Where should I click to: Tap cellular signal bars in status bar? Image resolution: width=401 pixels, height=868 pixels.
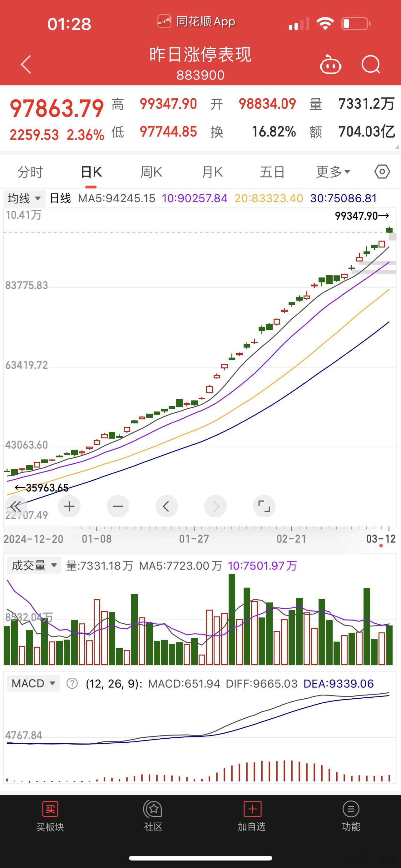coord(299,24)
